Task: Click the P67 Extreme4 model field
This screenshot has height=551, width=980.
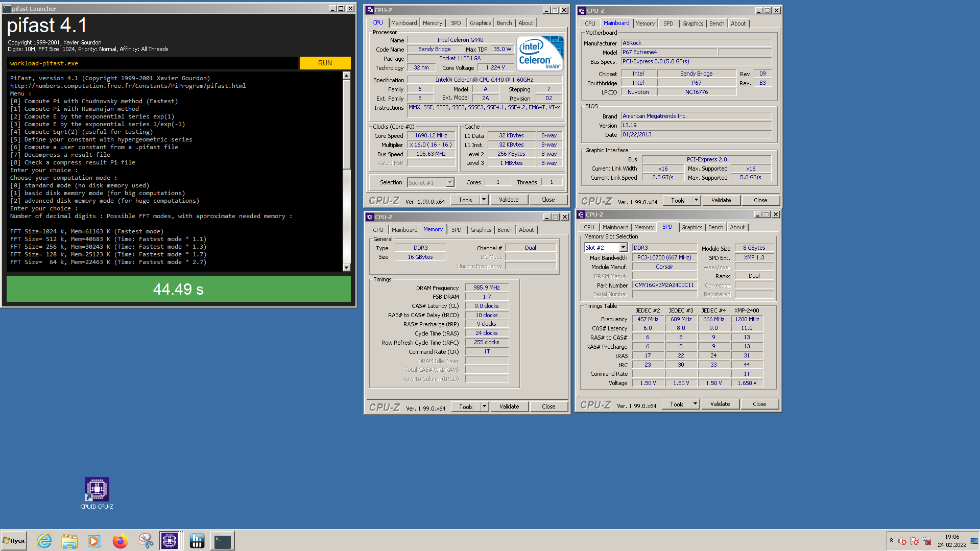Action: (668, 52)
